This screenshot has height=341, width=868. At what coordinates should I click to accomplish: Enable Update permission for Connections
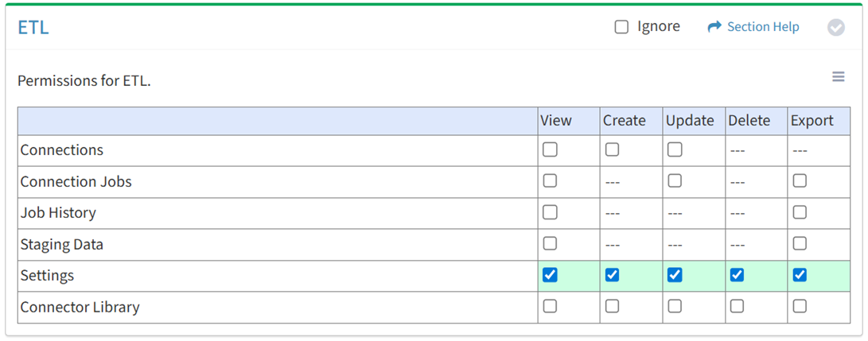click(x=675, y=149)
